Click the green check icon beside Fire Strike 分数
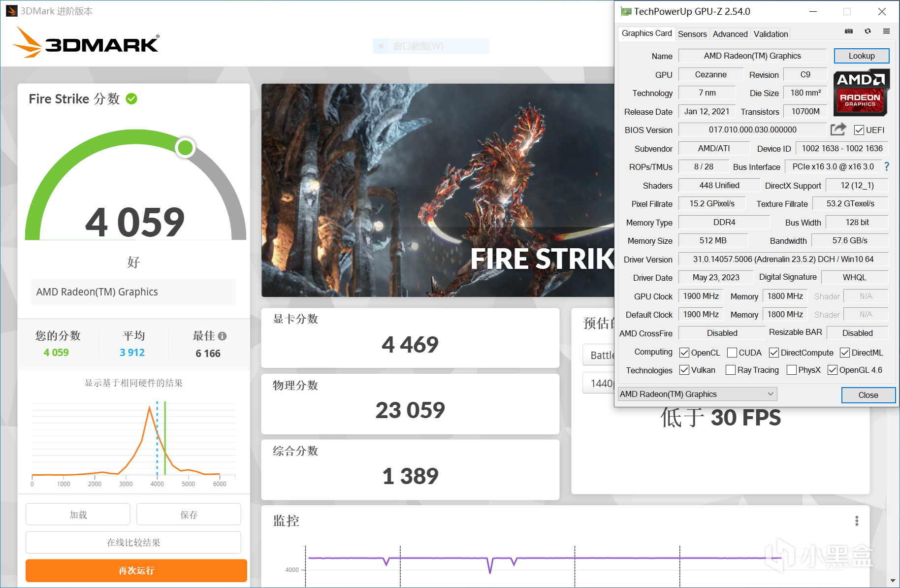The height and width of the screenshot is (588, 900). point(131,99)
